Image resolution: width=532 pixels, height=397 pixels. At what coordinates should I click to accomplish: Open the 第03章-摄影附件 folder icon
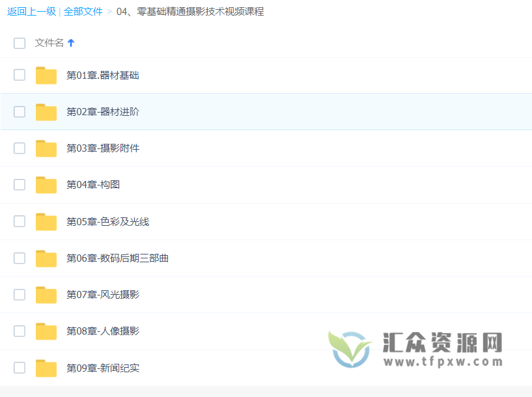click(x=46, y=148)
